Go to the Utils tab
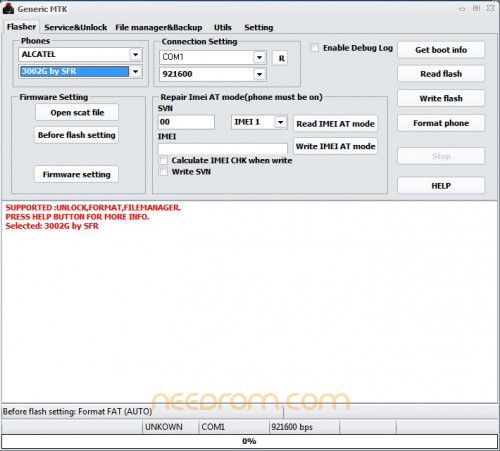Viewport: 500px width, 451px height. (x=223, y=27)
